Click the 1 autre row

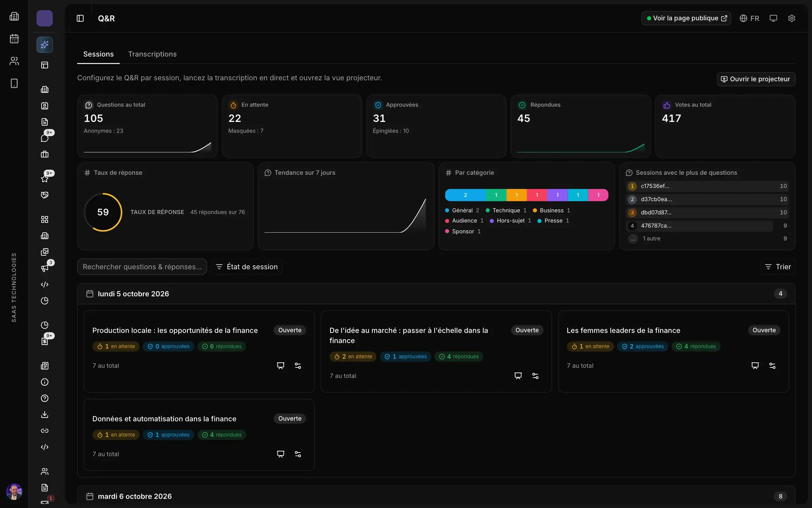point(707,238)
